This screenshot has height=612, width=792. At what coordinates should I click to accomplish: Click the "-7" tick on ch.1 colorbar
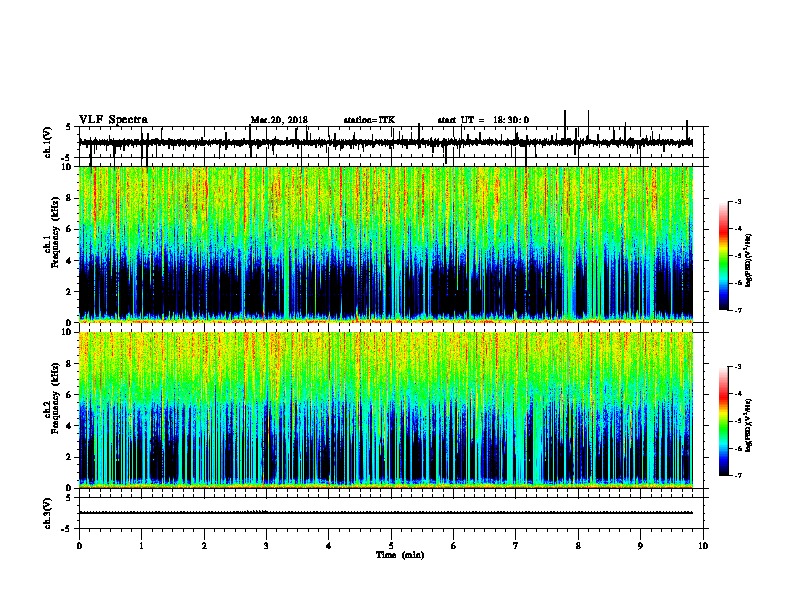pyautogui.click(x=737, y=310)
